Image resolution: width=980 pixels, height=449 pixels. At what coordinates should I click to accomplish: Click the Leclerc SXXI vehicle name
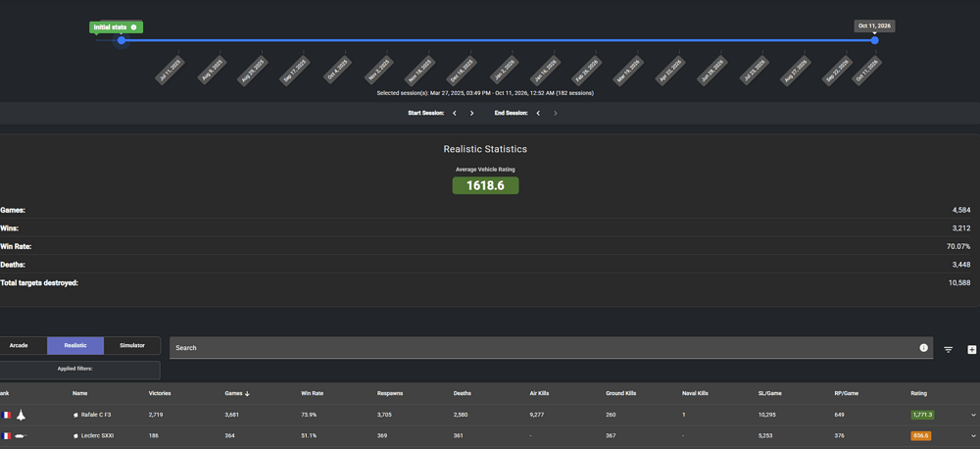click(x=97, y=436)
